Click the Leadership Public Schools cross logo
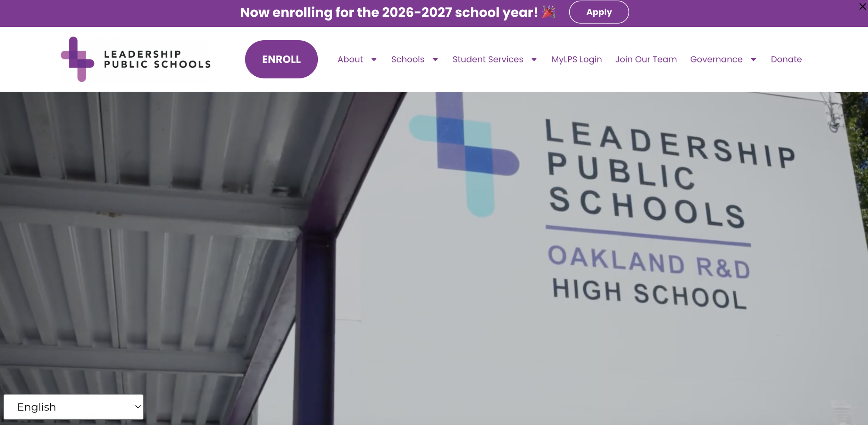 pos(77,59)
